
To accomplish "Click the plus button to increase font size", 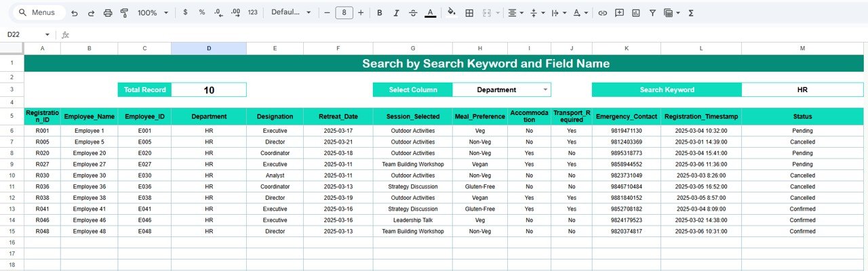I will [x=361, y=13].
